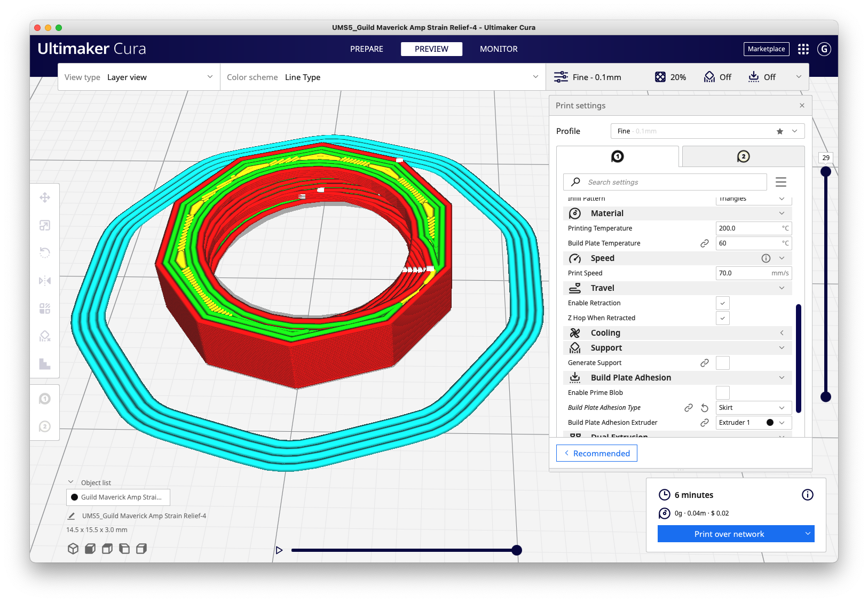
Task: Switch to top view camera icon
Action: [107, 549]
